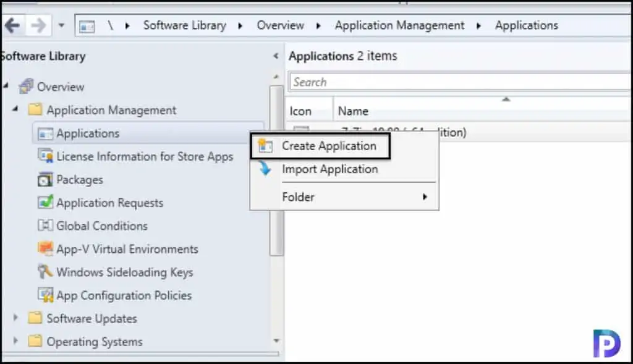
Task: Select Applications in the tree
Action: (x=88, y=133)
